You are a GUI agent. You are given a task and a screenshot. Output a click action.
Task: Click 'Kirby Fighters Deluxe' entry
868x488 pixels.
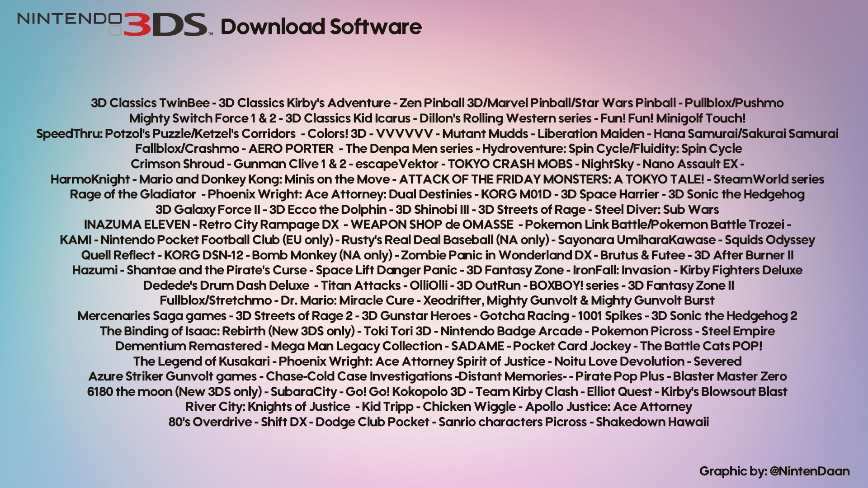point(741,270)
